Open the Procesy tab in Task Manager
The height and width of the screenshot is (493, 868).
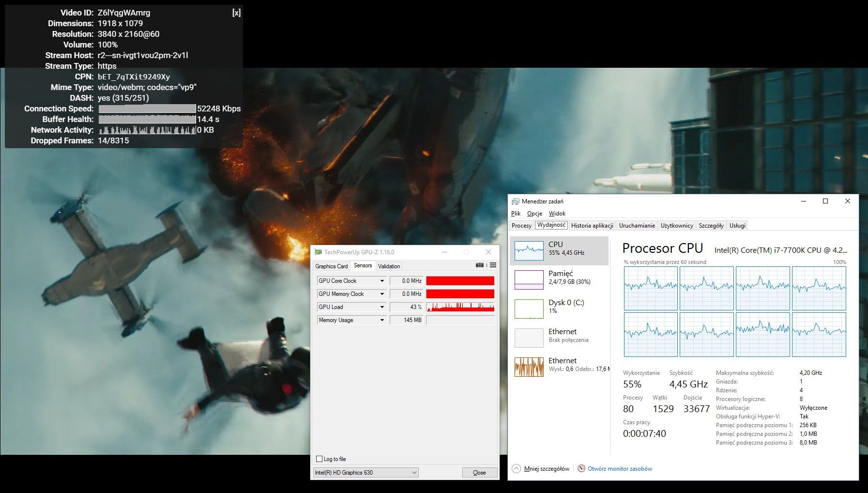521,226
